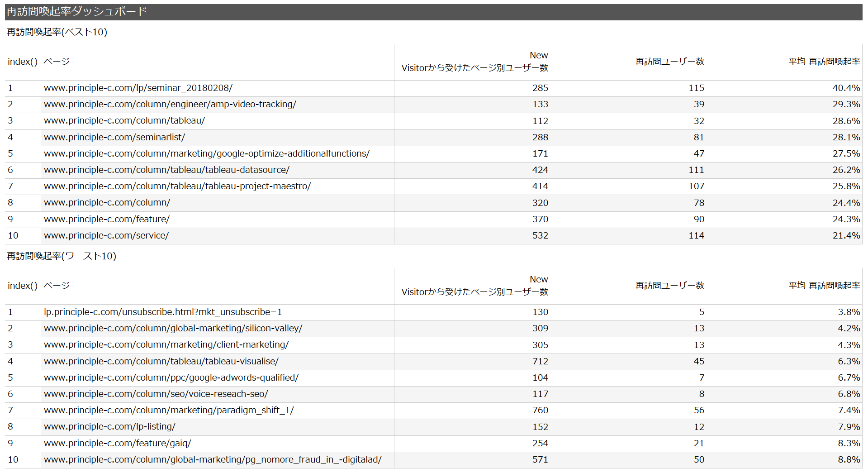
Task: Select the 再訪問喚起率(ベスト10) section title
Action: (x=57, y=32)
